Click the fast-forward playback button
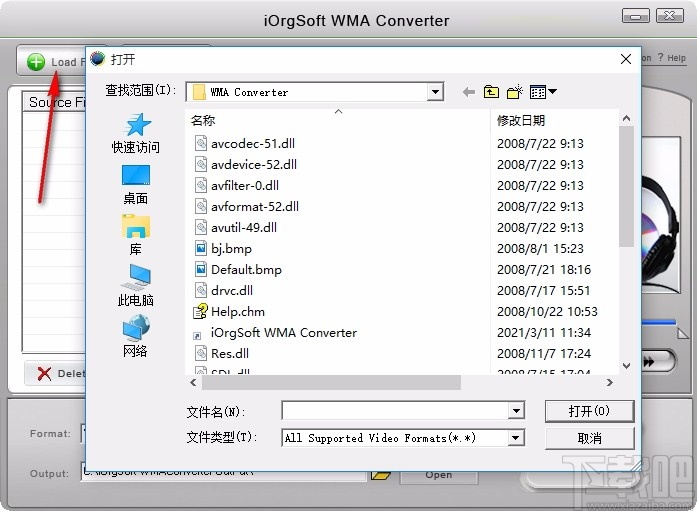The width and height of the screenshot is (697, 511). tap(649, 362)
